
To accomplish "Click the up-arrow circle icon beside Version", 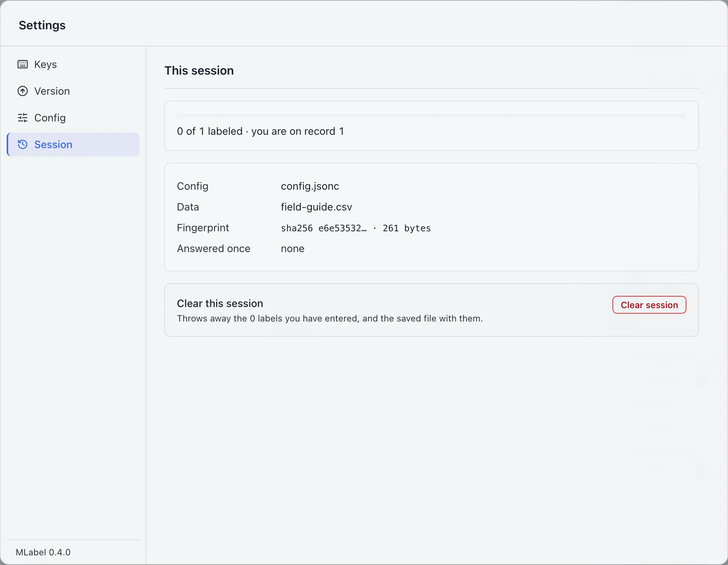I will (23, 91).
